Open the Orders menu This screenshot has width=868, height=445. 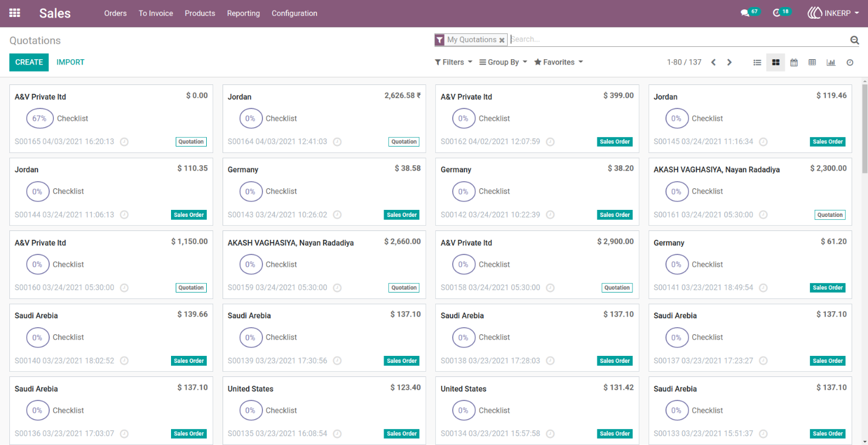(115, 13)
